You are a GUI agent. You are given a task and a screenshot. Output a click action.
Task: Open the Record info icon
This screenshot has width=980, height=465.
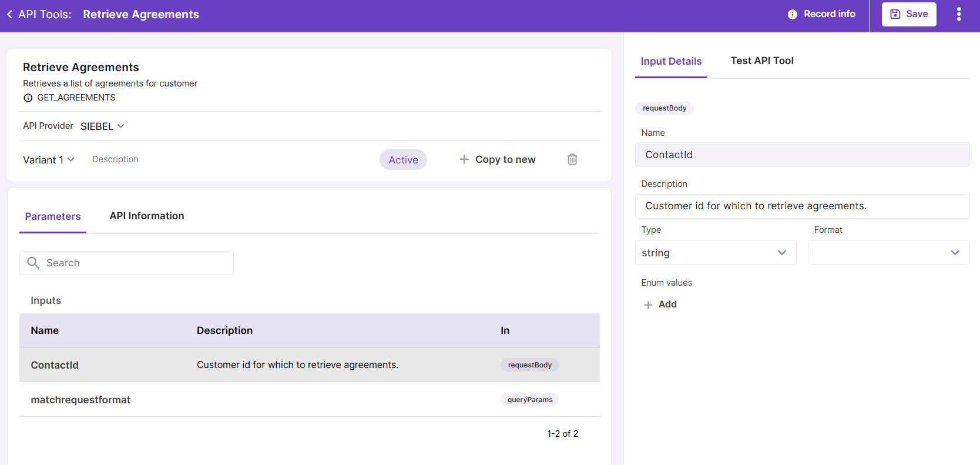(x=793, y=14)
